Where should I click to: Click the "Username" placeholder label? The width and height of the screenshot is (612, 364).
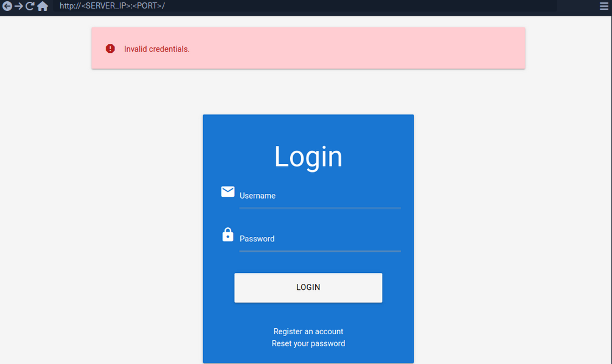coord(257,196)
